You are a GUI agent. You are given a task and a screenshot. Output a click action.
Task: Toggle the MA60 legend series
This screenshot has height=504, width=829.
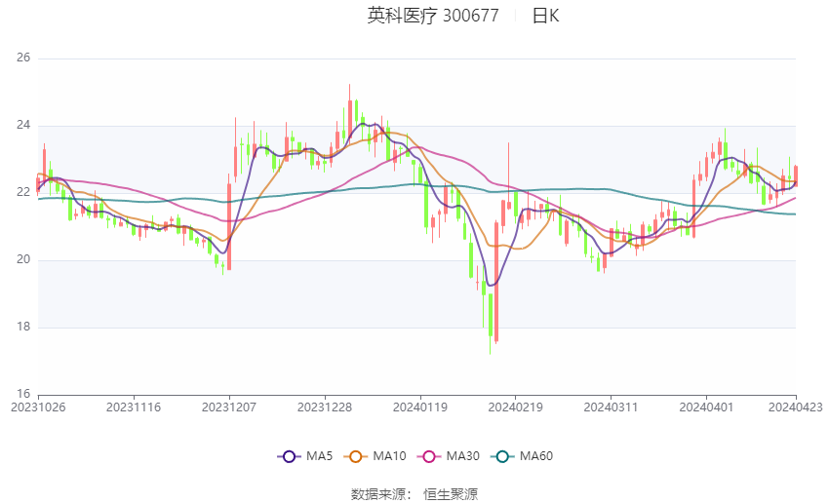point(522,456)
